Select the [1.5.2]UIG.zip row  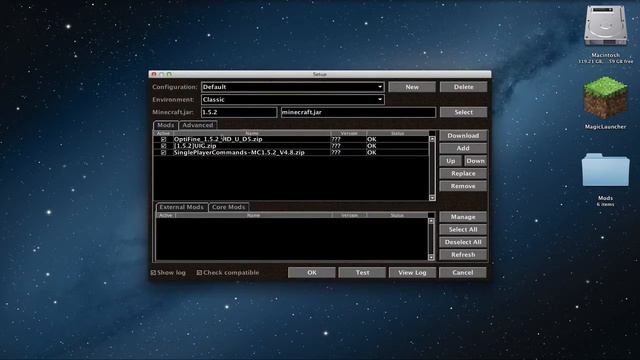(x=291, y=146)
